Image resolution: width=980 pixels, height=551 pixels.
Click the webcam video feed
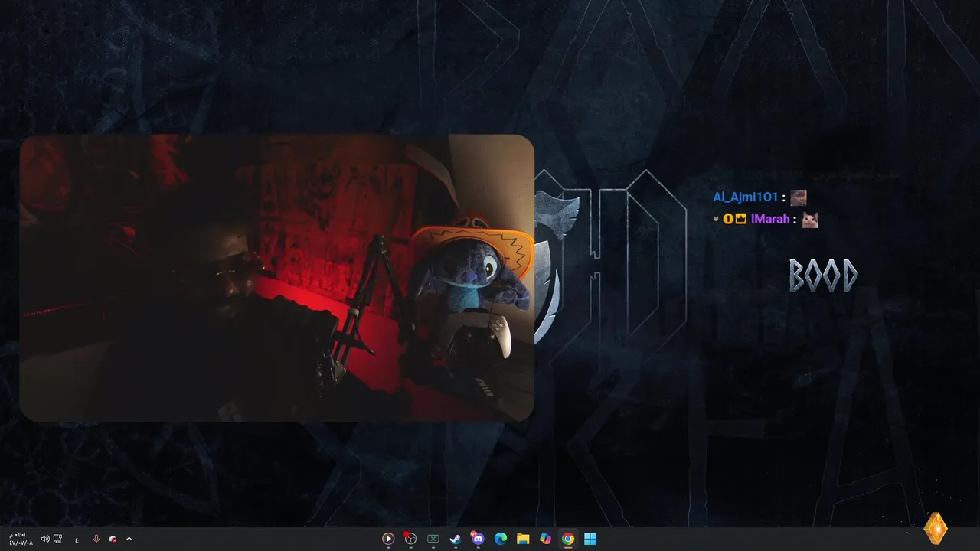276,278
